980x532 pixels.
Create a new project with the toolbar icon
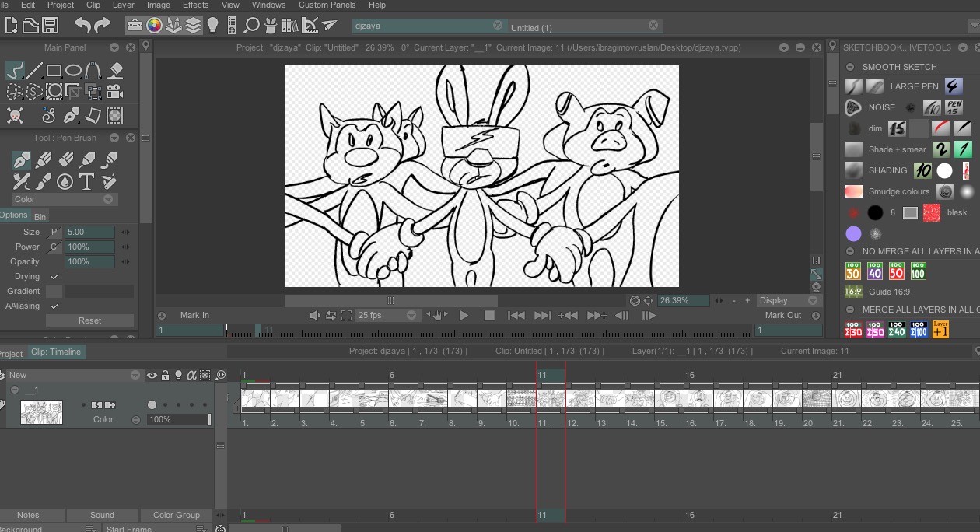click(x=12, y=26)
